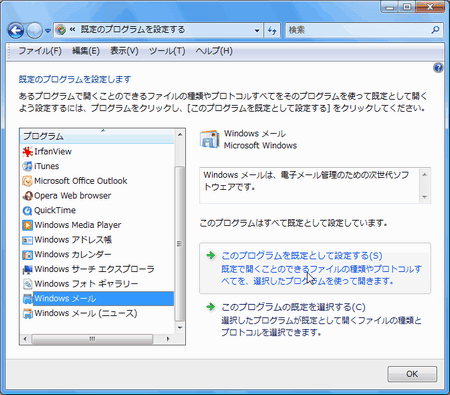Click description box scroll down arrow
Image resolution: width=450 pixels, height=395 pixels.
coord(424,197)
